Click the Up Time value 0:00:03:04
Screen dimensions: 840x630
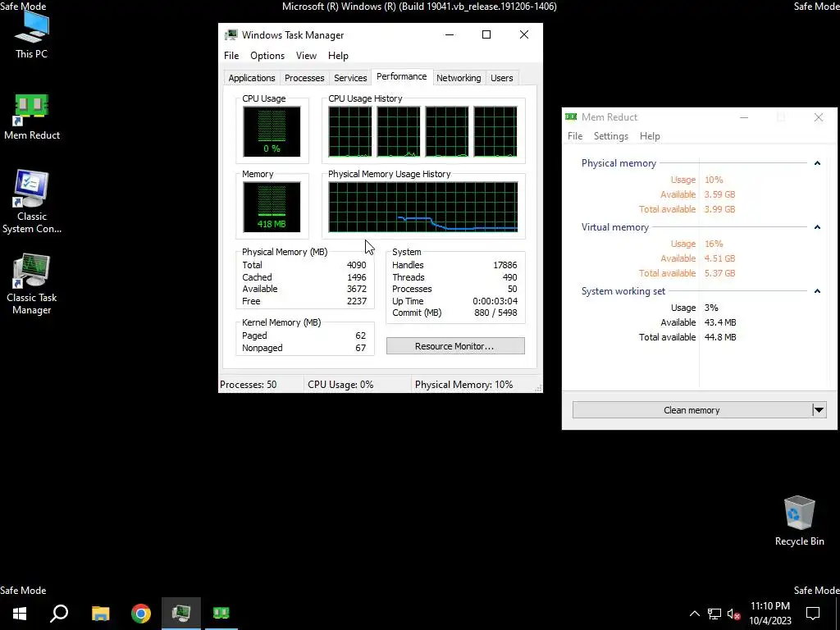(x=495, y=301)
